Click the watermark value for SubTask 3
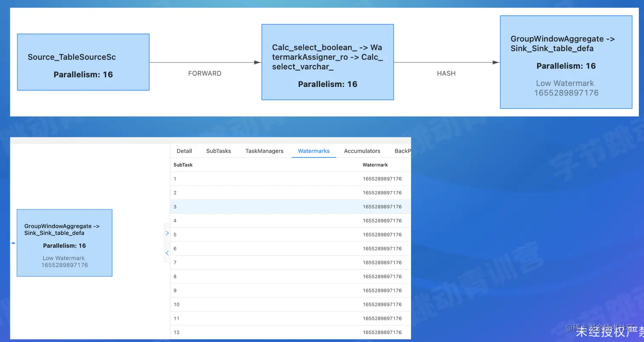The height and width of the screenshot is (342, 644). (382, 207)
